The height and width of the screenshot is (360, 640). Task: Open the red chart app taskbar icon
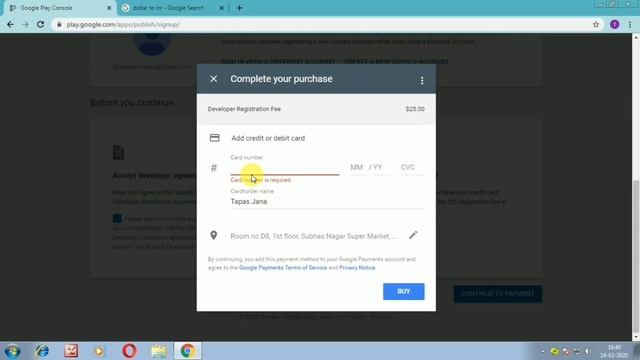tap(71, 351)
